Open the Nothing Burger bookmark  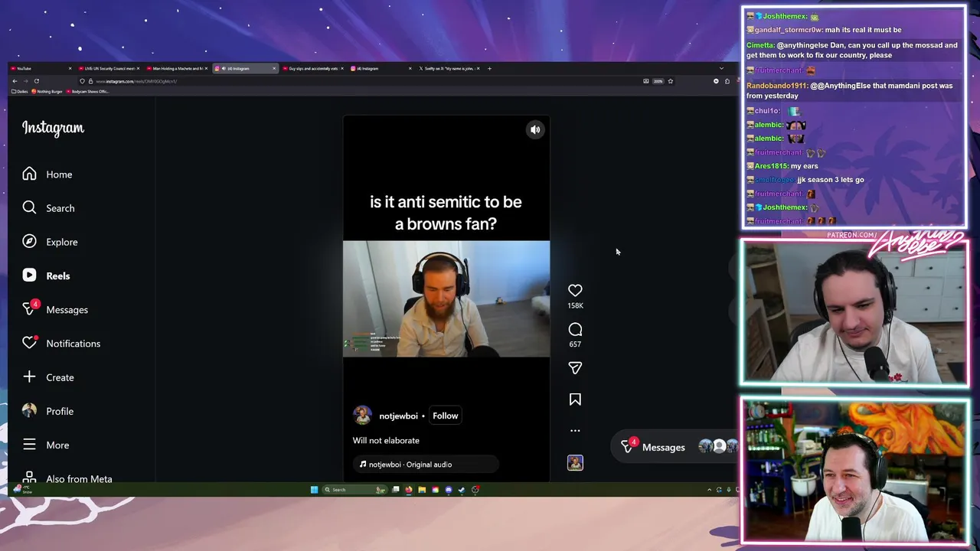(47, 91)
